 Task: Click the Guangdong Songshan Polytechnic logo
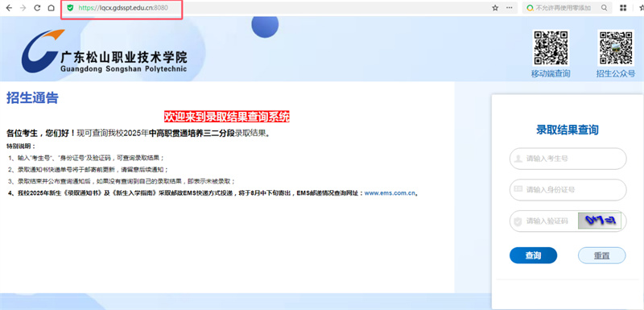coord(105,52)
